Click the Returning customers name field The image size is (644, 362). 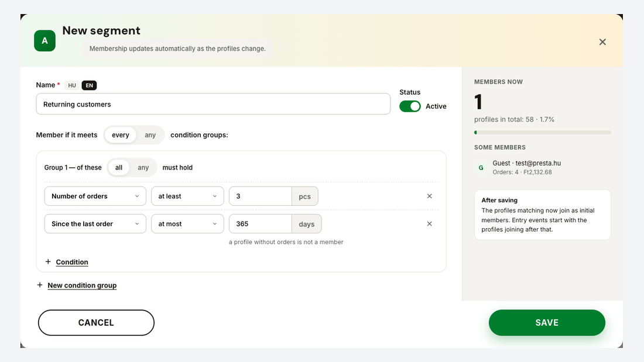pos(213,104)
